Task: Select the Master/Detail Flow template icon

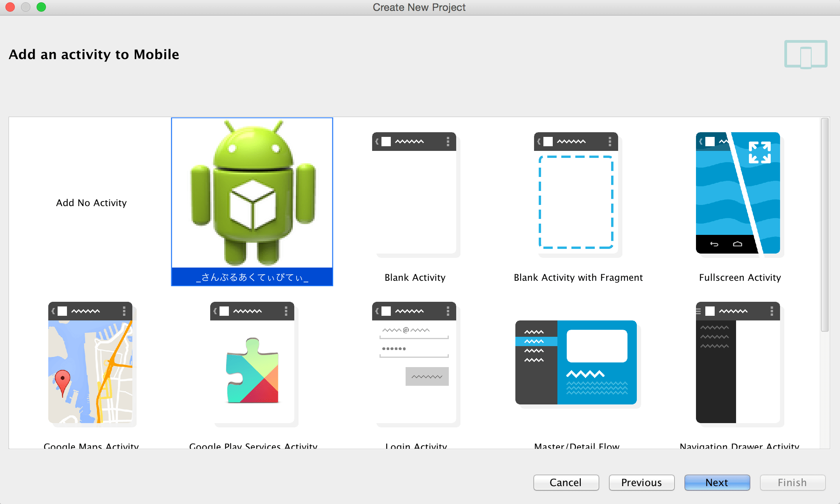Action: click(576, 362)
